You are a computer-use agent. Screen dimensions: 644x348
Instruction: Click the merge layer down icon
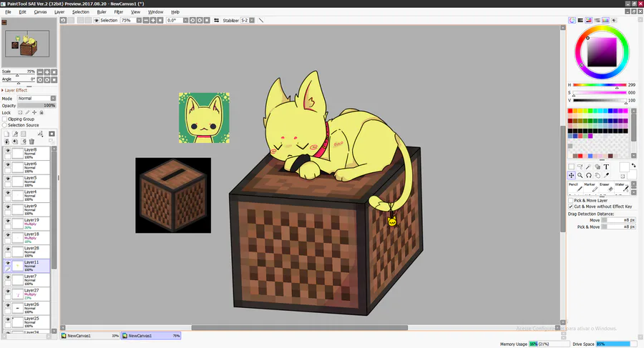point(15,141)
